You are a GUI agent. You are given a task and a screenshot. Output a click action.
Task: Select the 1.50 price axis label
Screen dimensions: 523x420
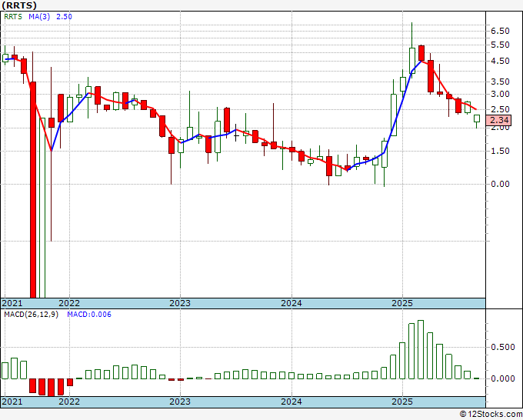[499, 151]
